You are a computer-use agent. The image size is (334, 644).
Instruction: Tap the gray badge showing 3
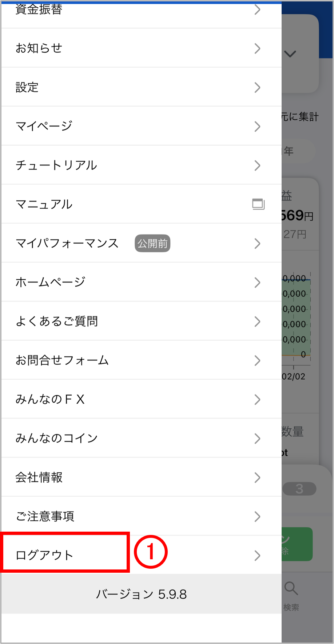(299, 489)
